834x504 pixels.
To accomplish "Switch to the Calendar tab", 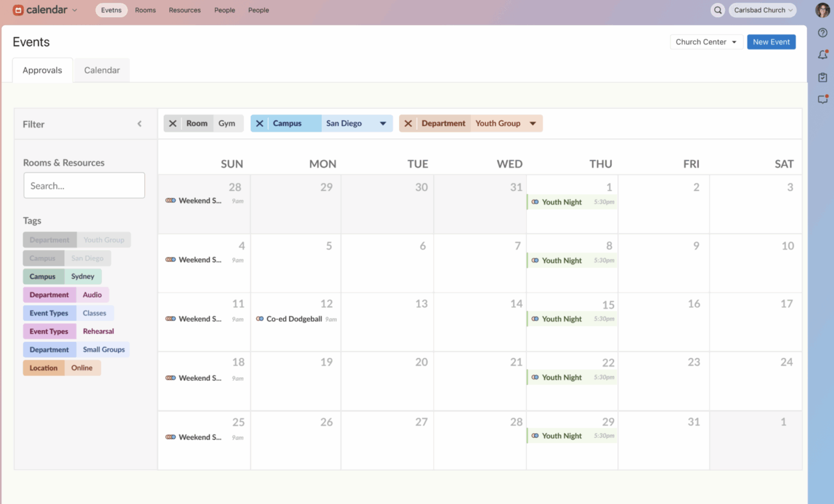I will click(x=102, y=70).
